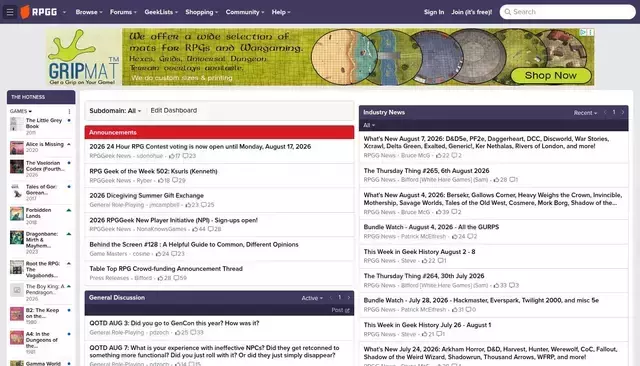Open A4: In the Dungeons thumbnail

(17, 337)
